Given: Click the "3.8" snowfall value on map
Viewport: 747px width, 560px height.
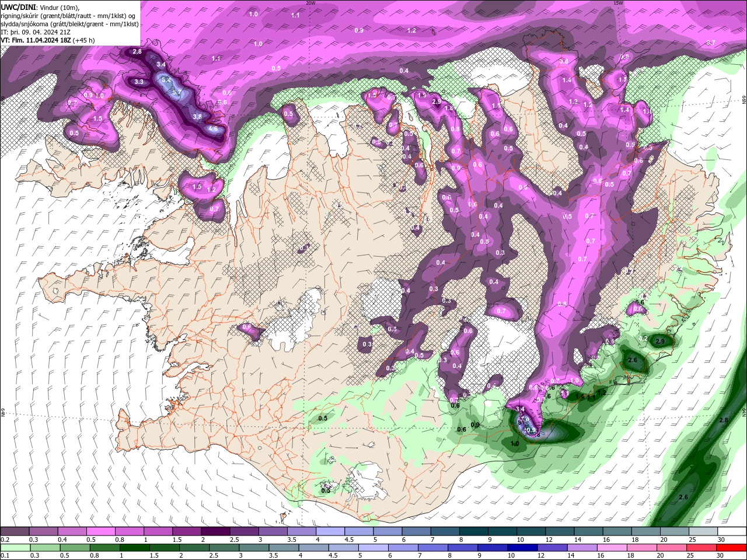Looking at the screenshot, I should (197, 117).
